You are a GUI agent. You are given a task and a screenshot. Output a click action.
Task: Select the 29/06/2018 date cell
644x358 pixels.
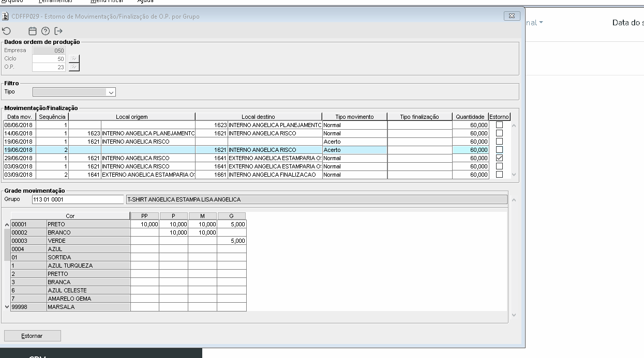click(20, 158)
